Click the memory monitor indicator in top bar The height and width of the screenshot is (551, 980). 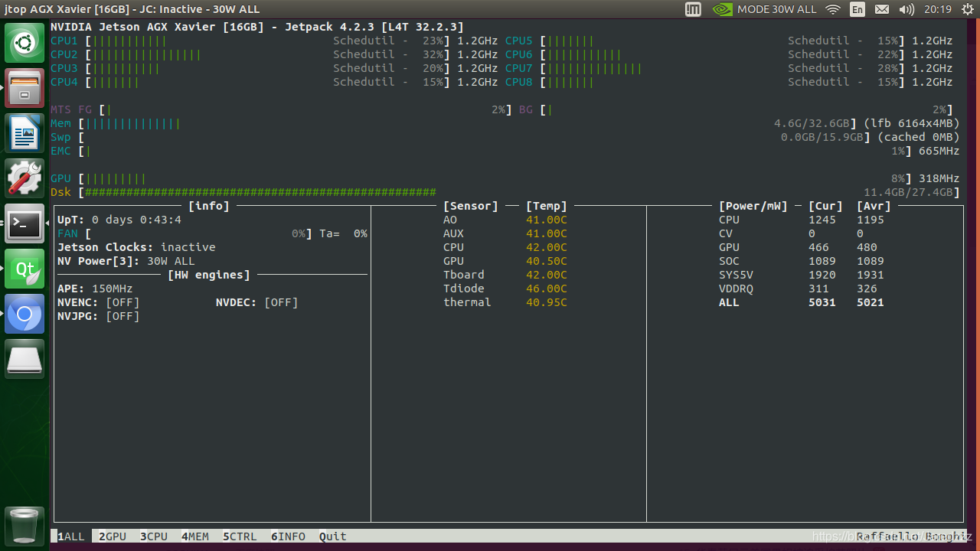tap(694, 9)
